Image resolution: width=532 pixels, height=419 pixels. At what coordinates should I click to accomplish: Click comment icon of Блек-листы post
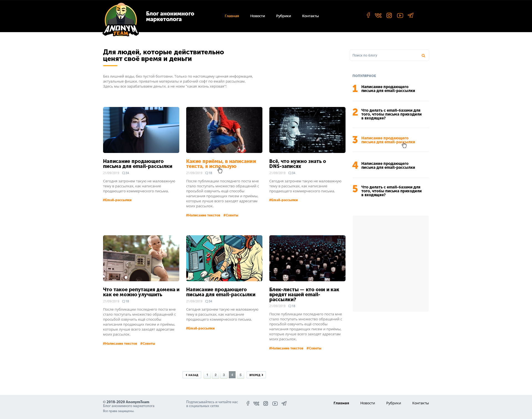coord(290,306)
